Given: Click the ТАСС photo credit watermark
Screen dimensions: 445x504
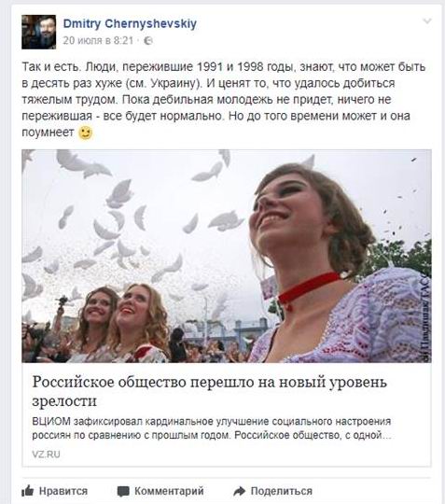Looking at the screenshot, I should [x=425, y=318].
